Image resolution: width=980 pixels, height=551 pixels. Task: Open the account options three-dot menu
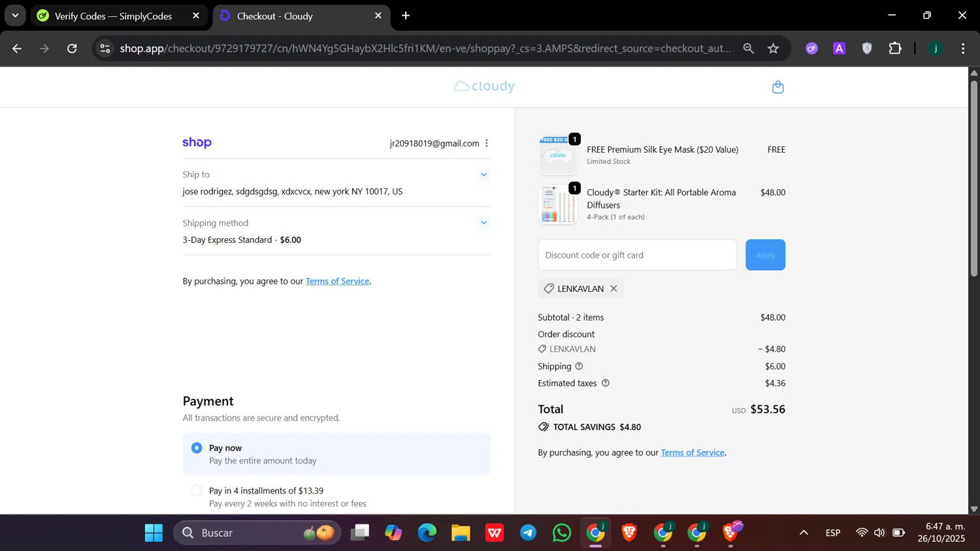487,143
